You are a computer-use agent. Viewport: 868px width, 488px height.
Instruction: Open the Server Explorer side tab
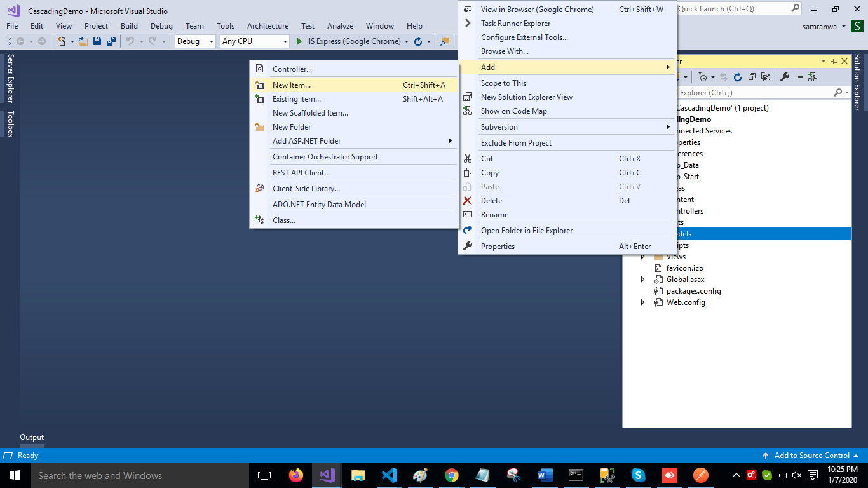pyautogui.click(x=10, y=78)
